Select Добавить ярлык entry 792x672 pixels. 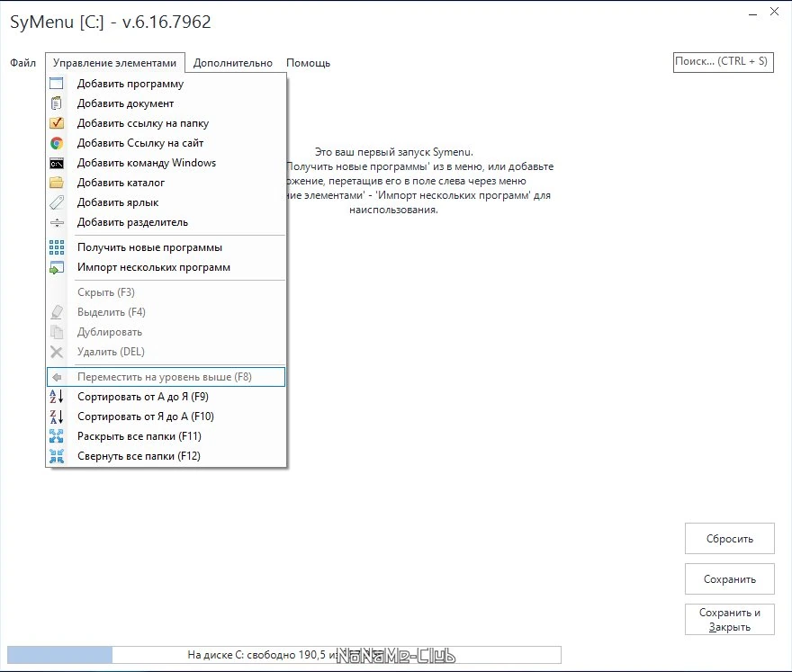(x=166, y=202)
